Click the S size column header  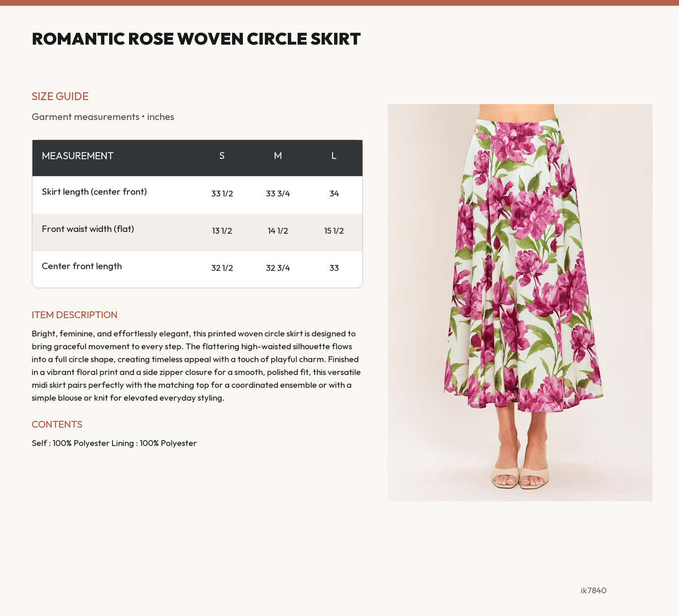222,156
